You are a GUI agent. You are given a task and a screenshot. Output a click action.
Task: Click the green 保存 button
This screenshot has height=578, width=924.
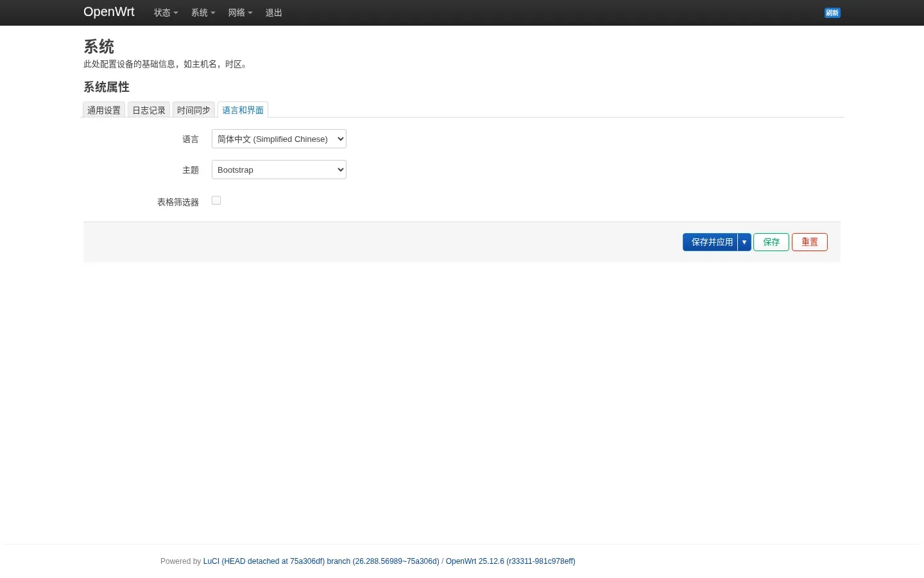coord(771,242)
